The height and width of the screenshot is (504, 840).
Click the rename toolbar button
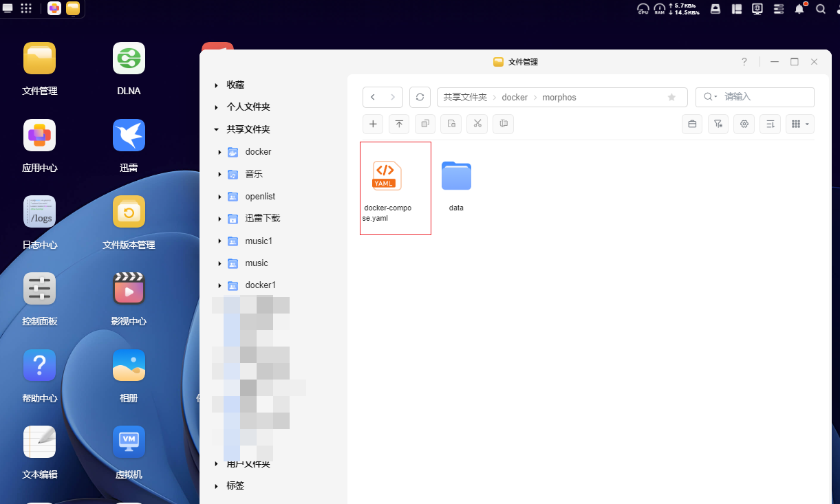point(504,124)
